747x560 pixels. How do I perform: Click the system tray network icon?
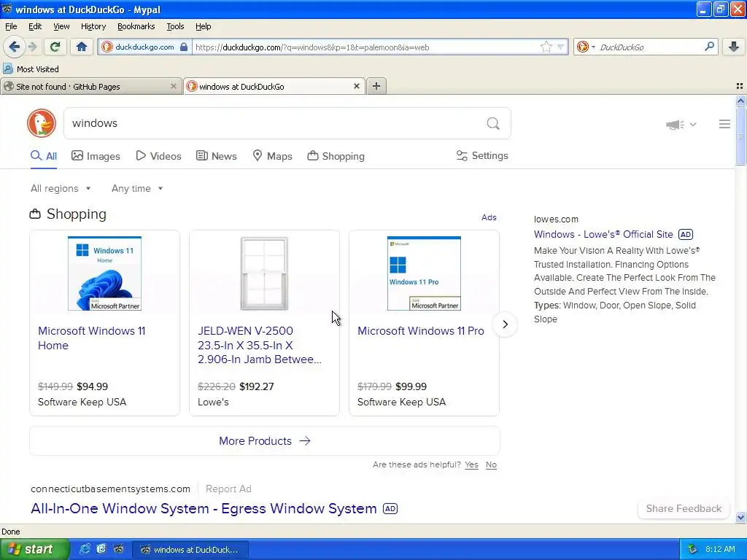coord(692,549)
